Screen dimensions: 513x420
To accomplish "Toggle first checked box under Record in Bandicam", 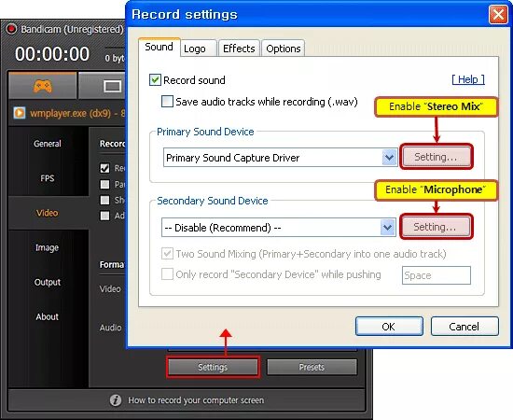I will tap(104, 168).
